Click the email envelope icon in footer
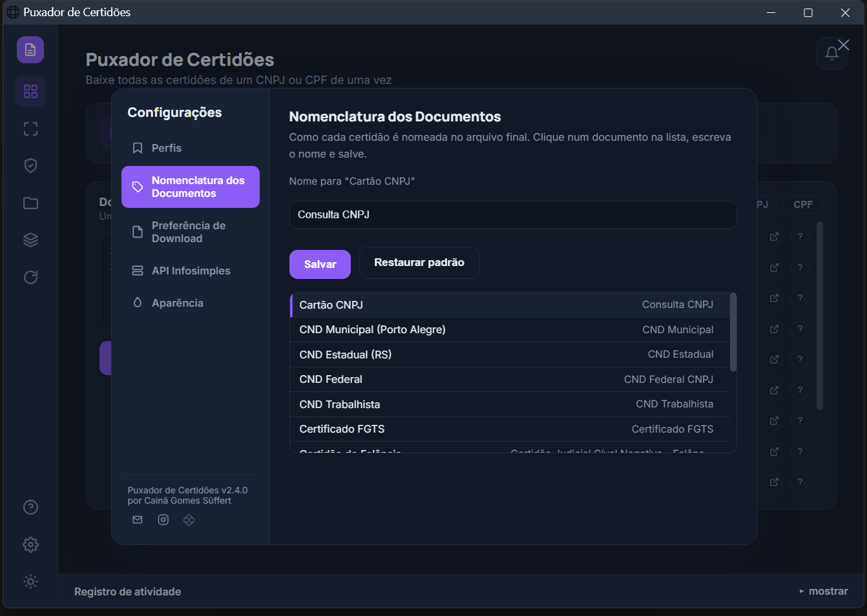 (x=138, y=520)
